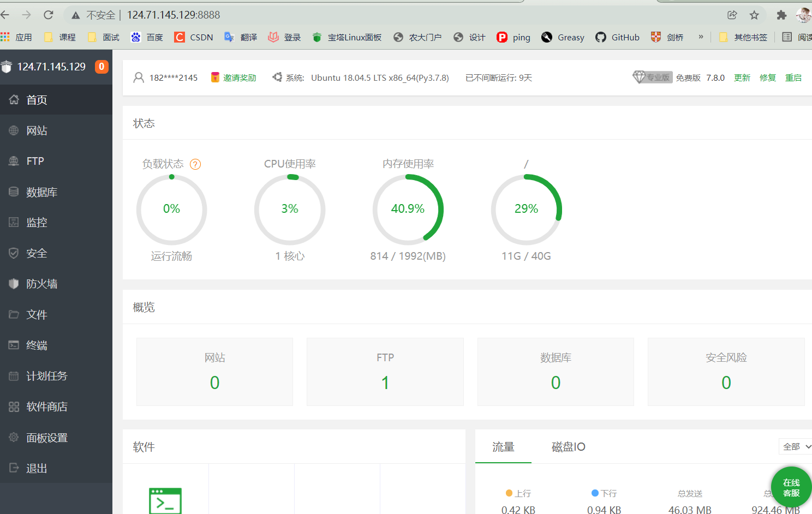Click the 终端 terminal icon in sidebar
Viewport: 812px width, 514px height.
14,345
